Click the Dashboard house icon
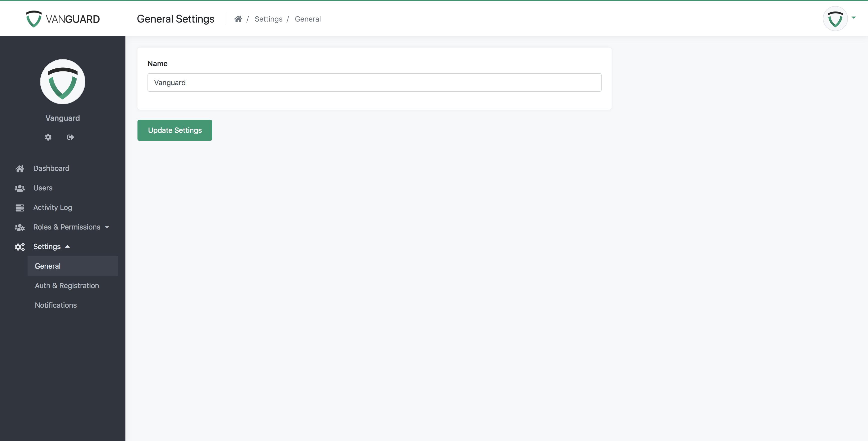Image resolution: width=868 pixels, height=441 pixels. (x=20, y=169)
